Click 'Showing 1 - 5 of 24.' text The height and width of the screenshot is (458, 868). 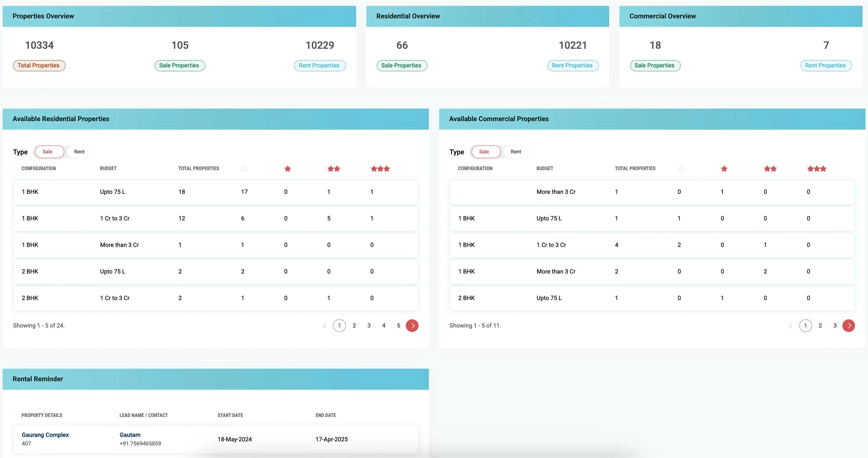coord(39,325)
